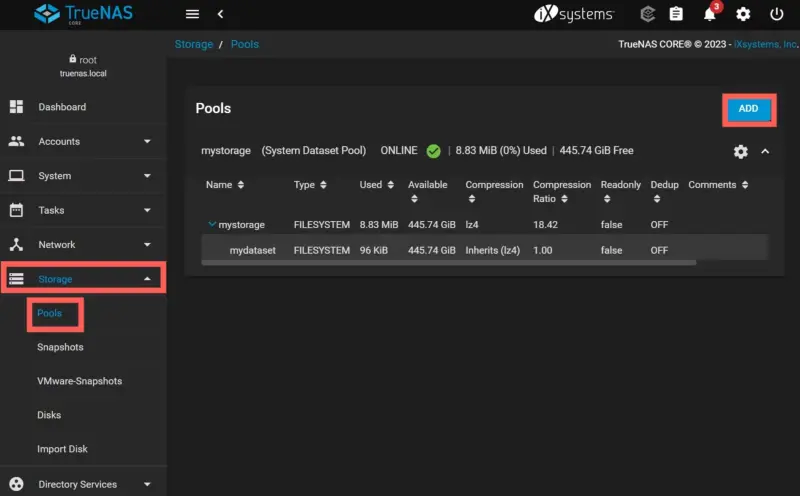
Task: Open Snapshots under Storage
Action: (60, 347)
